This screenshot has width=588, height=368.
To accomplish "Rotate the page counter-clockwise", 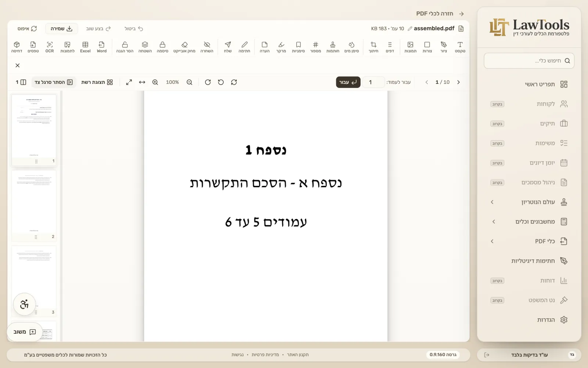I will point(221,82).
